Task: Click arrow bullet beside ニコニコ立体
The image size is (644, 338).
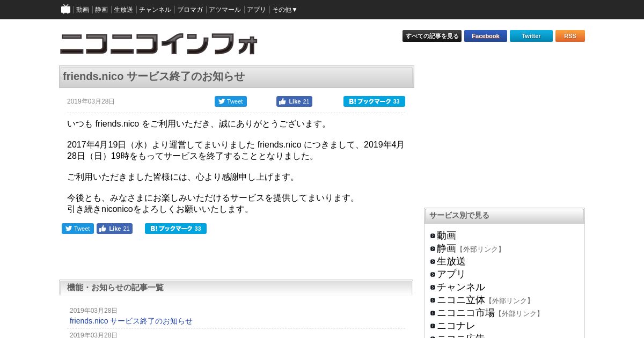Action: click(x=433, y=300)
